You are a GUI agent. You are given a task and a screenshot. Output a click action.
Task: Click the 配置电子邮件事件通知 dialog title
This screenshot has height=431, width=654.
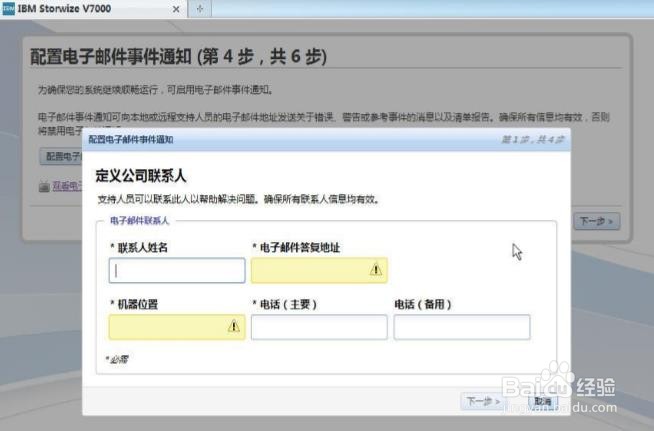(x=131, y=139)
